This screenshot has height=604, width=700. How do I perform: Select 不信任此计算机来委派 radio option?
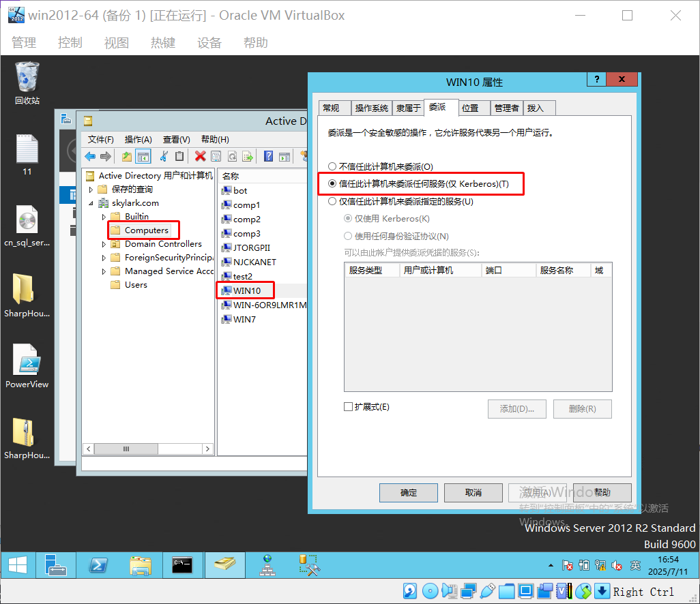(332, 166)
